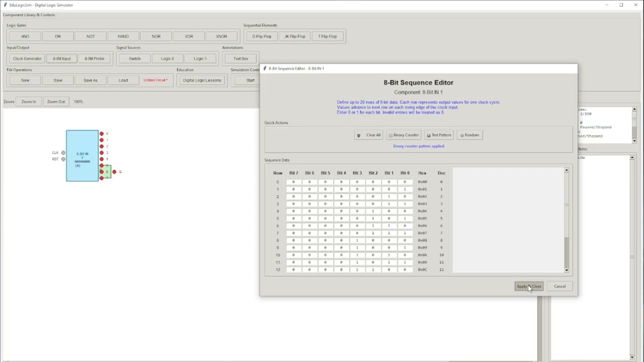Add an AND gate from the library

point(25,36)
